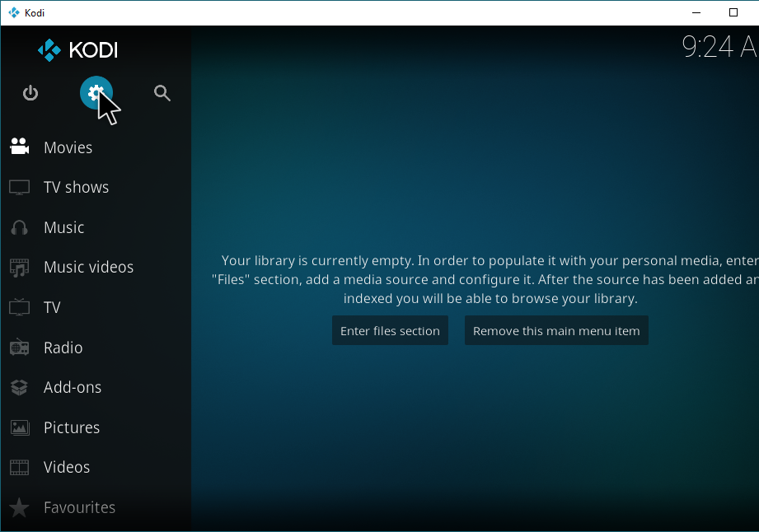Click the Kodi logo in the header
This screenshot has width=759, height=532.
(x=78, y=50)
